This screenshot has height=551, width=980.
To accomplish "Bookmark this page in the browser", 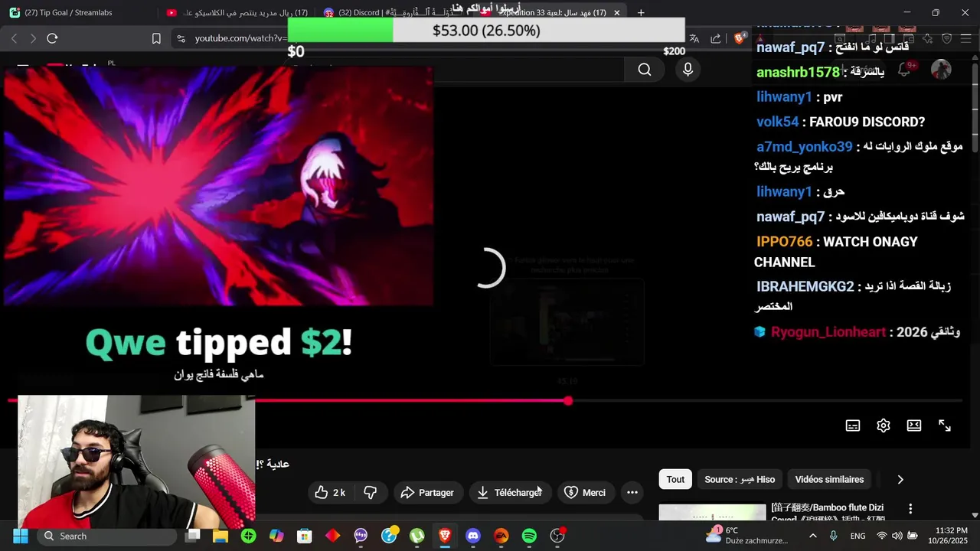I will click(156, 38).
